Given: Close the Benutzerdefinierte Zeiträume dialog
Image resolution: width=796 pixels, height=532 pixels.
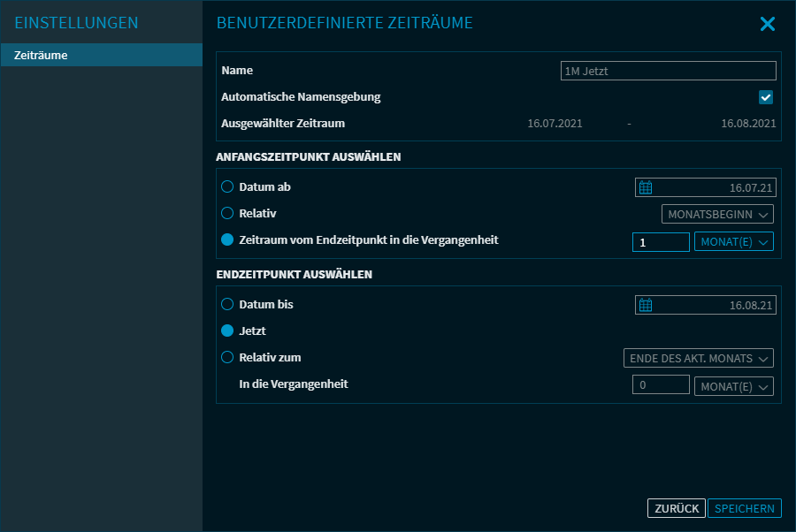Looking at the screenshot, I should [767, 24].
